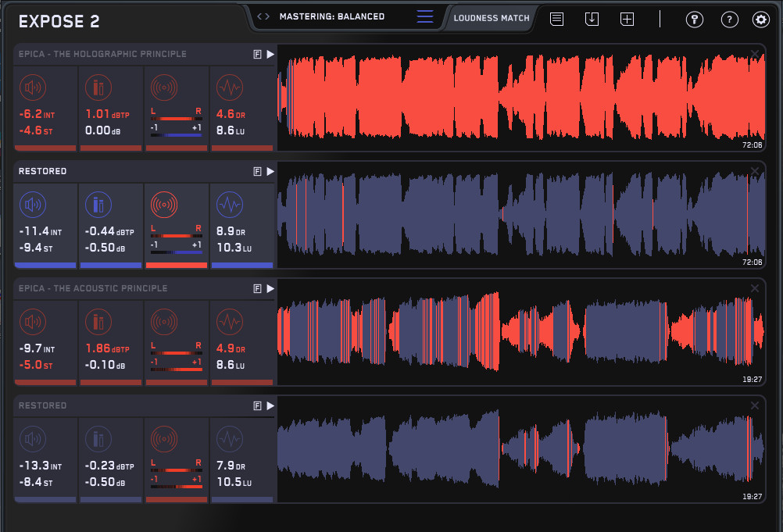Select true peak icon for The Holographic Principle
783x532 pixels.
(x=98, y=87)
